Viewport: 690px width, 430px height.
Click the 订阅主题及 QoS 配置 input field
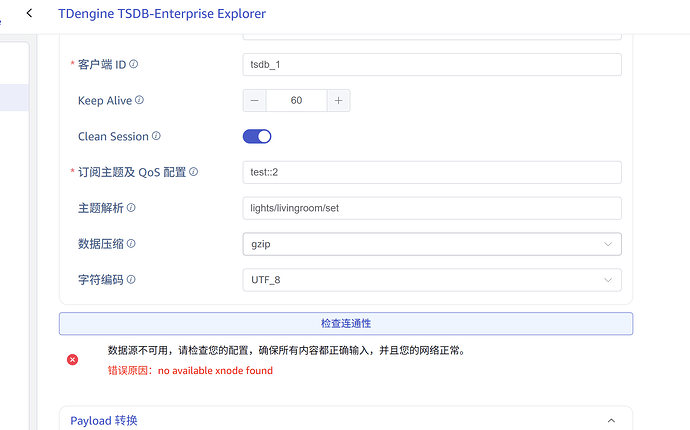tap(432, 172)
